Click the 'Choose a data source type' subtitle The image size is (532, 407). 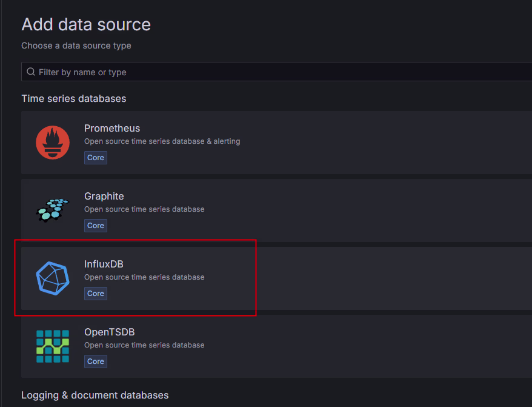76,45
